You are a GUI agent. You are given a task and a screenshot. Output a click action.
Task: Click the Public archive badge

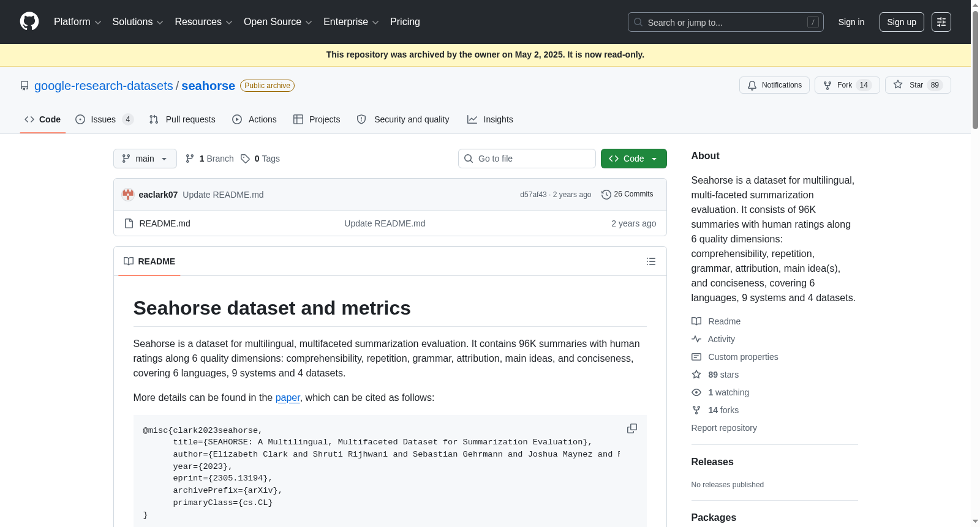tap(267, 86)
